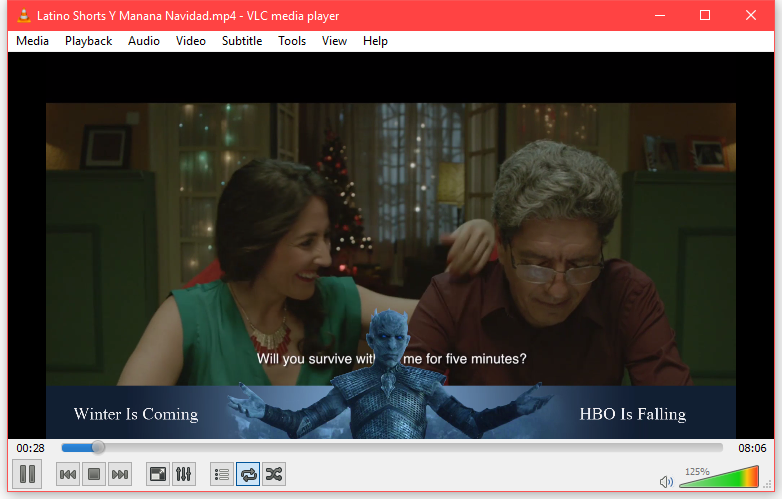Toggle fullscreen video mode
782x499 pixels.
point(158,474)
